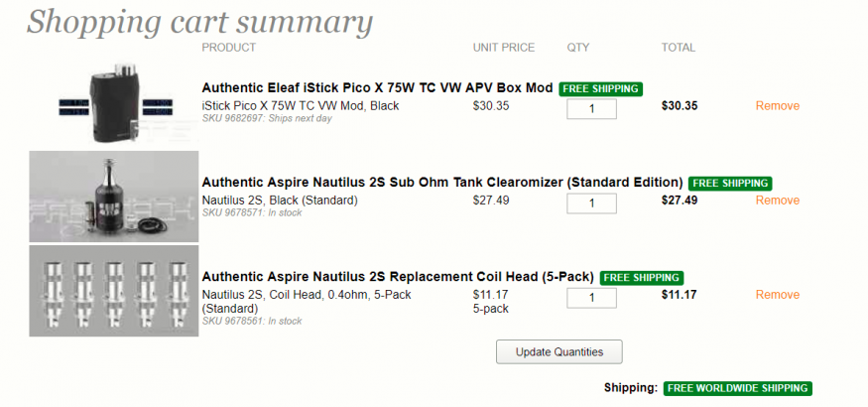Click the Unit Price column header
868x407 pixels.
click(x=504, y=48)
